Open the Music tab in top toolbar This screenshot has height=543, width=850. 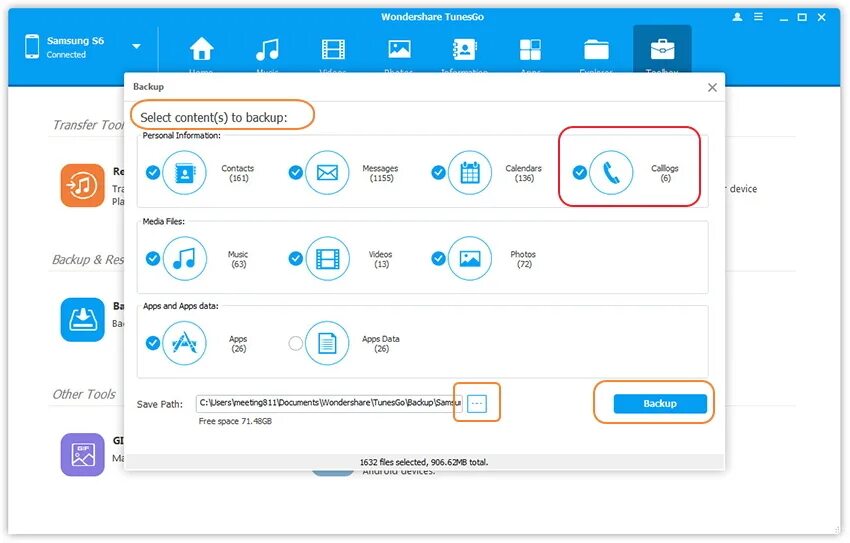pos(267,50)
